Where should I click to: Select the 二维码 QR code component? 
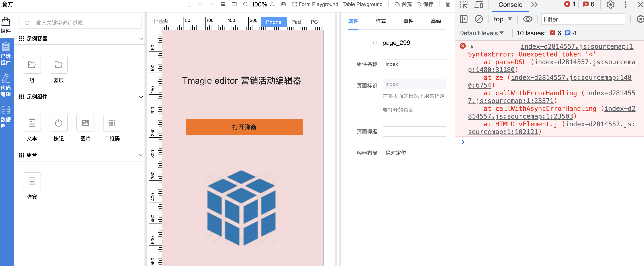pos(112,128)
